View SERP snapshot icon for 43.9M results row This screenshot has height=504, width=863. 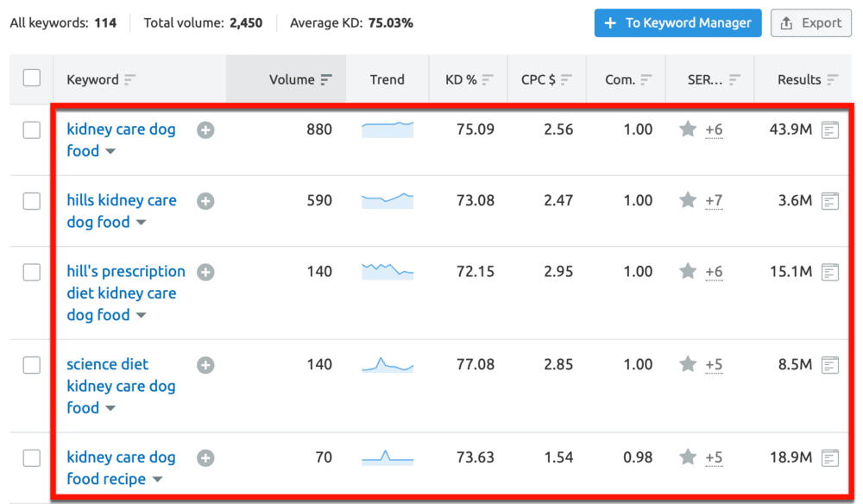click(x=830, y=129)
